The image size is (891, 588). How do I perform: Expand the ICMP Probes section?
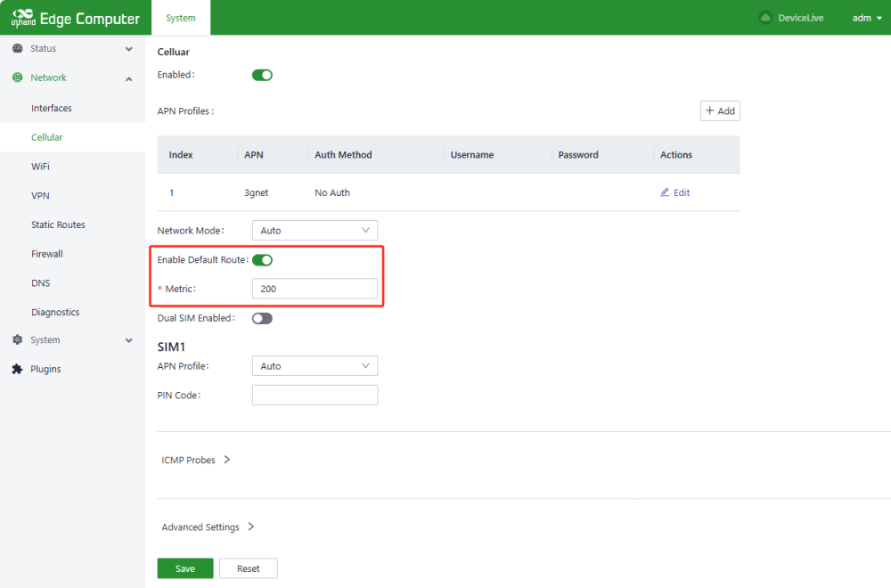coord(196,461)
